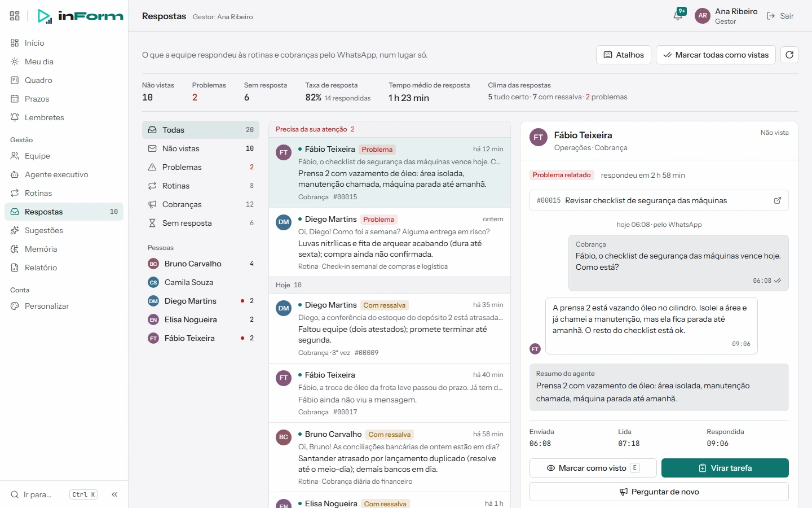This screenshot has height=508, width=812.
Task: Open Diego Martins Com ressalva response
Action: tap(390, 328)
